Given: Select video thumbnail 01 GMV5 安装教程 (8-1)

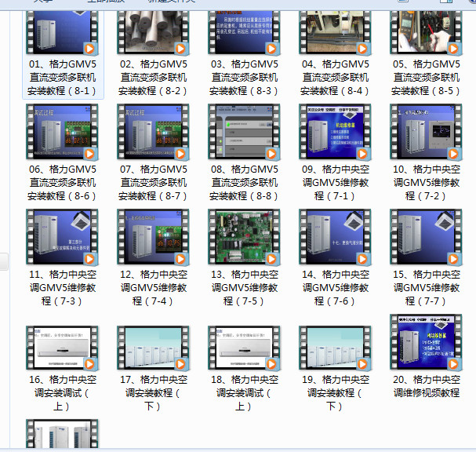Looking at the screenshot, I should [x=62, y=33].
